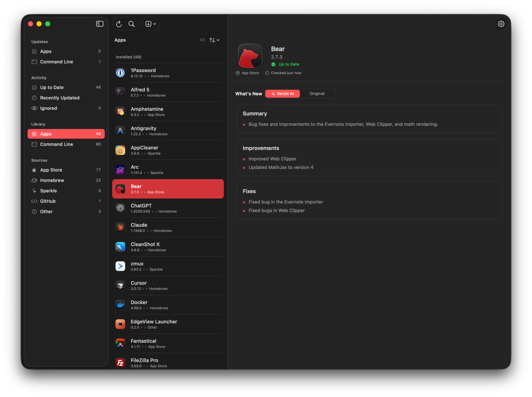Click the 1Password app icon
This screenshot has height=397, width=532.
120,72
